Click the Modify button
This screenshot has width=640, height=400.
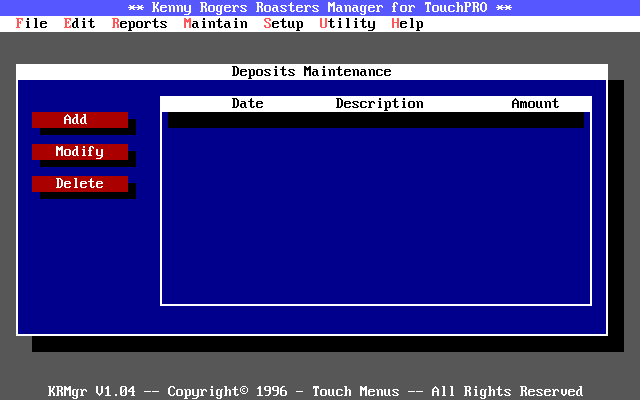point(80,152)
